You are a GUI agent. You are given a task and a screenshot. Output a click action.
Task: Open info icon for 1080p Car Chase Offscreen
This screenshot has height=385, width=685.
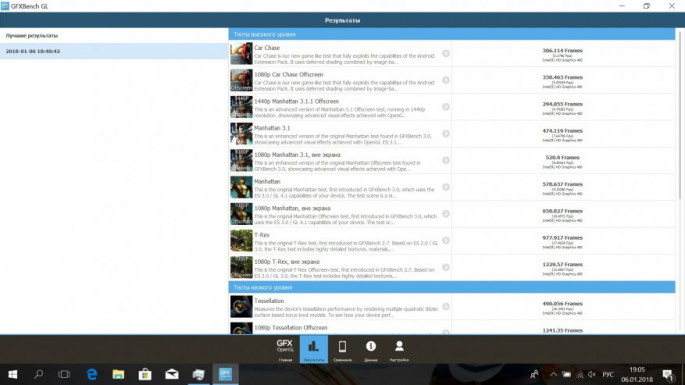(x=446, y=80)
